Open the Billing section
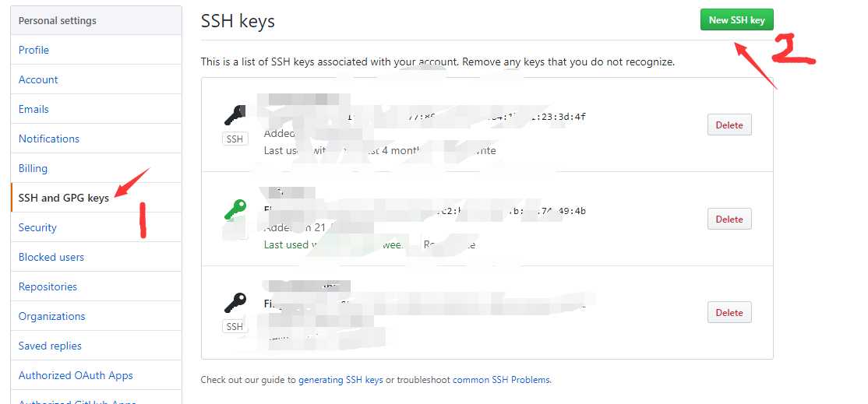This screenshot has height=404, width=868. coord(33,168)
